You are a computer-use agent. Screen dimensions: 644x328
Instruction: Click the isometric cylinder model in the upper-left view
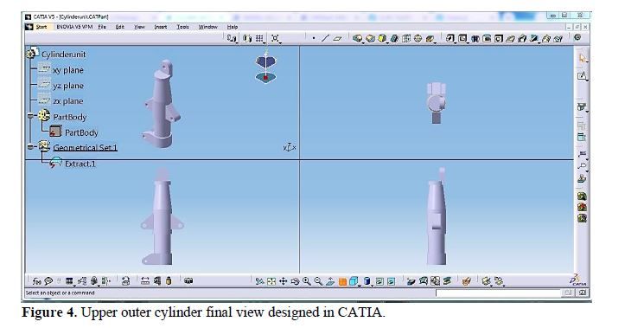pyautogui.click(x=163, y=104)
